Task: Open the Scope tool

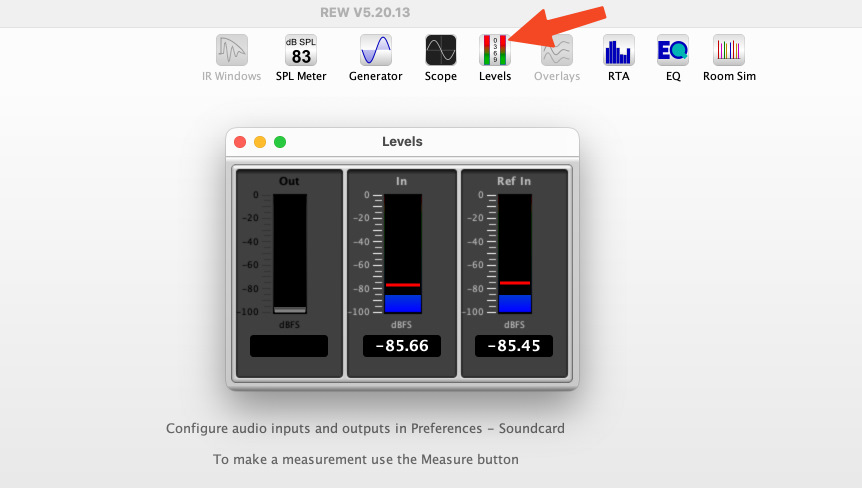Action: pyautogui.click(x=440, y=58)
